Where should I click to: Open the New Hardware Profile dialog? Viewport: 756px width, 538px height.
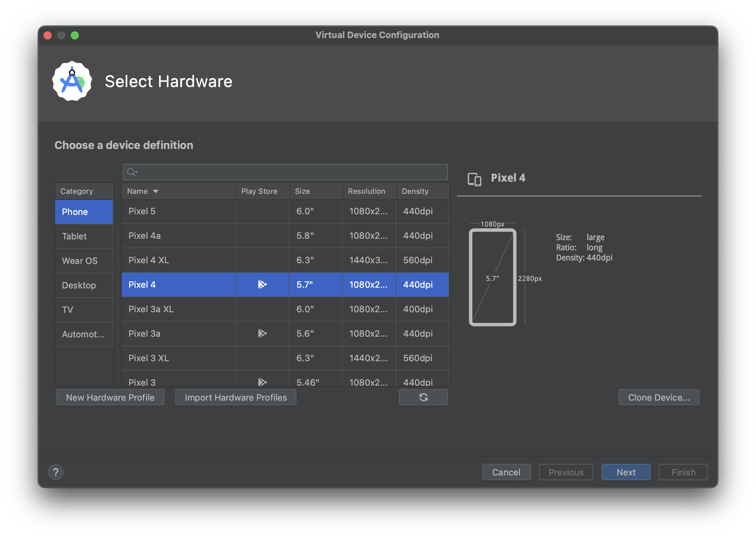coord(110,397)
